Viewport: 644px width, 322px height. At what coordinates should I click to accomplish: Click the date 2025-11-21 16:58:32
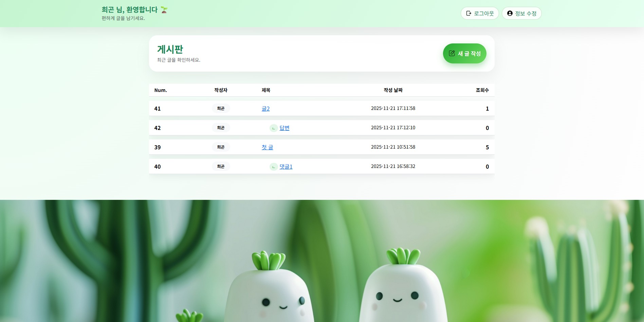(x=393, y=166)
